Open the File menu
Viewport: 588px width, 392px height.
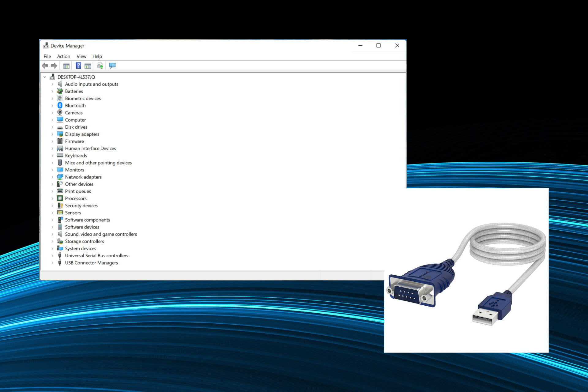pyautogui.click(x=47, y=56)
